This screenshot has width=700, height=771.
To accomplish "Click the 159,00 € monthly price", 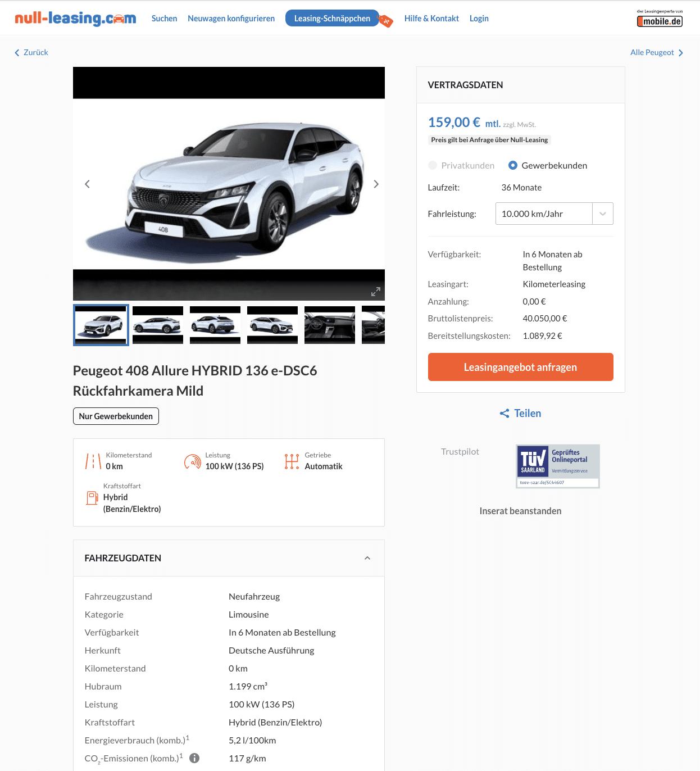I will click(x=454, y=123).
